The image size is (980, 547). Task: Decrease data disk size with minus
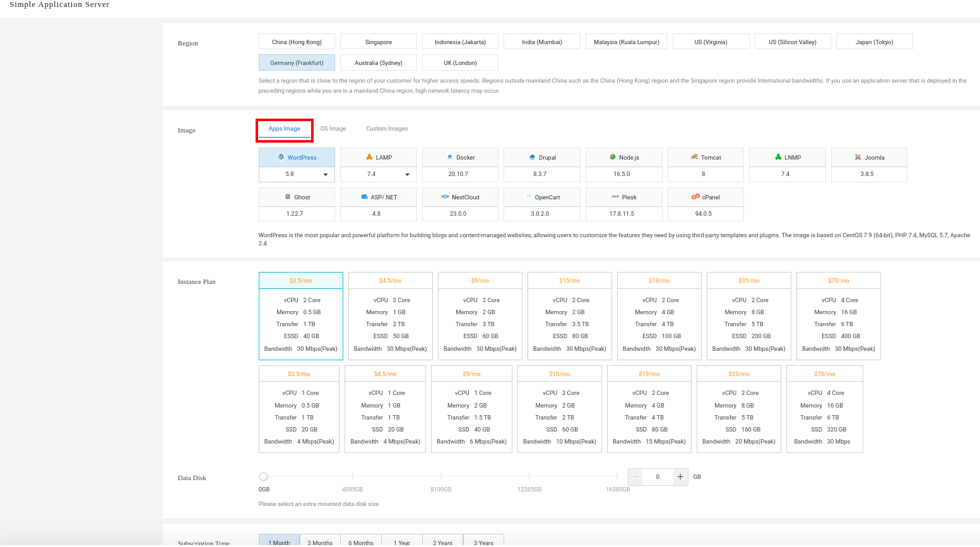point(635,477)
